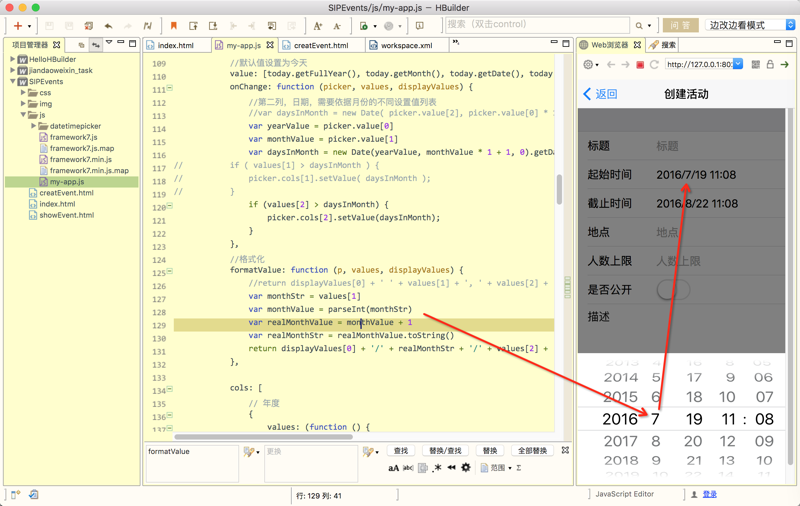
Task: Open project manager view menu triangle
Action: tap(109, 43)
